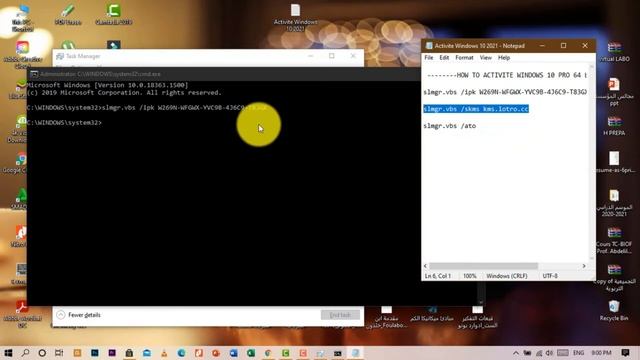Open the clock showing 9:00 PM
The image size is (640, 360).
pyautogui.click(x=601, y=353)
